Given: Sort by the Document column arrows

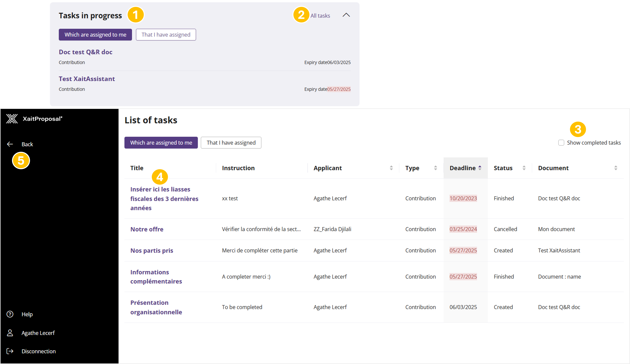Looking at the screenshot, I should (616, 168).
